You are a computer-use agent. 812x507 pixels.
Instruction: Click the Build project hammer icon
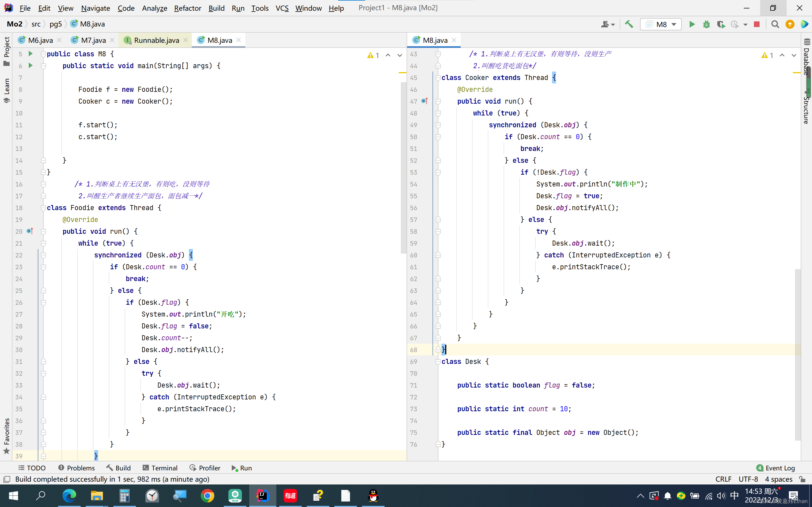[x=629, y=24]
